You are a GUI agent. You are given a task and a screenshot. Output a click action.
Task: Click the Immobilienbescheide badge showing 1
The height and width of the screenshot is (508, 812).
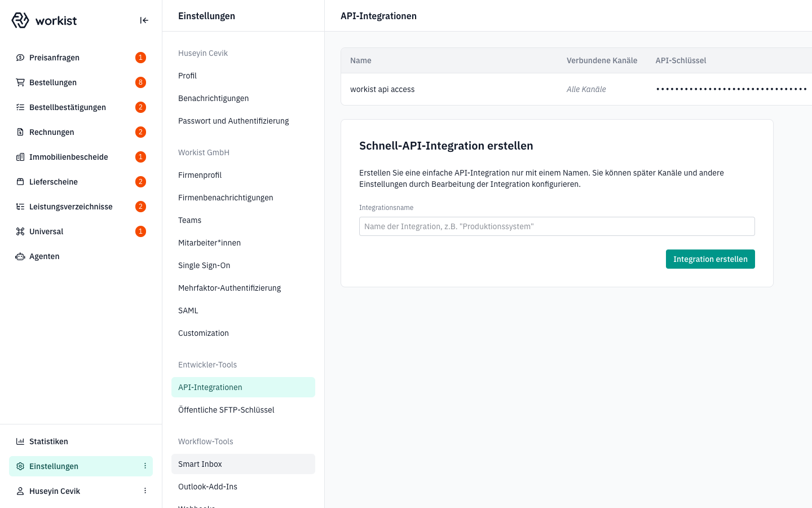pyautogui.click(x=140, y=157)
